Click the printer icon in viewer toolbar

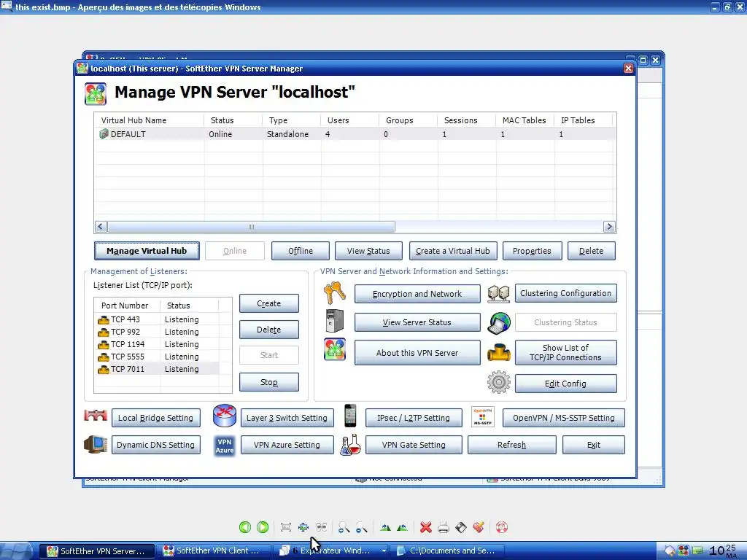point(443,527)
